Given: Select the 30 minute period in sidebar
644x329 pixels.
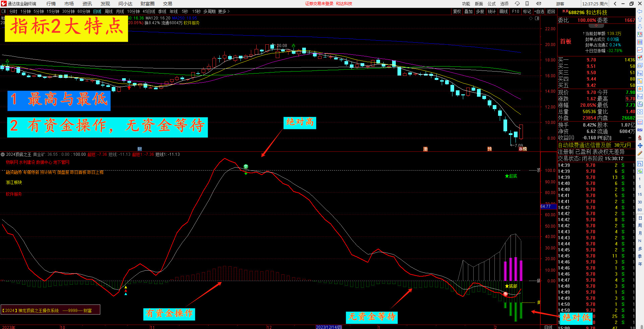Looking at the screenshot, I should pyautogui.click(x=640, y=202).
